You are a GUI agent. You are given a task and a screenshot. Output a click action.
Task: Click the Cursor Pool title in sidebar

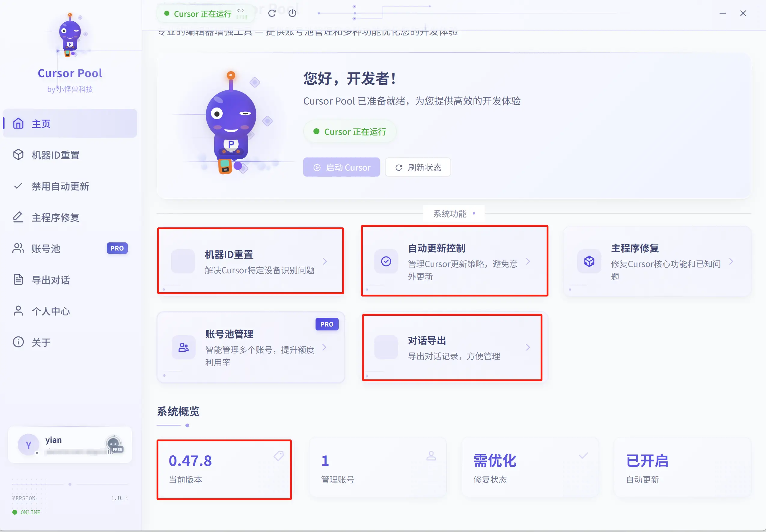pyautogui.click(x=70, y=73)
